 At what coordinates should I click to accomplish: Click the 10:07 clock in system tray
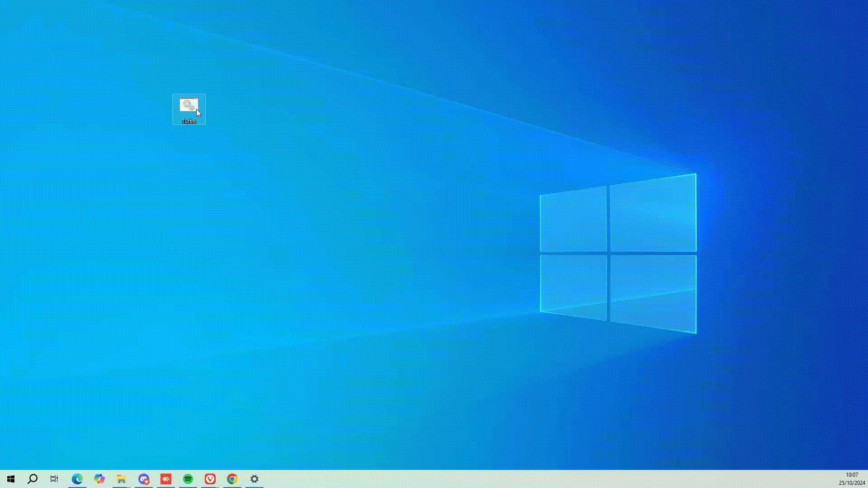click(852, 475)
